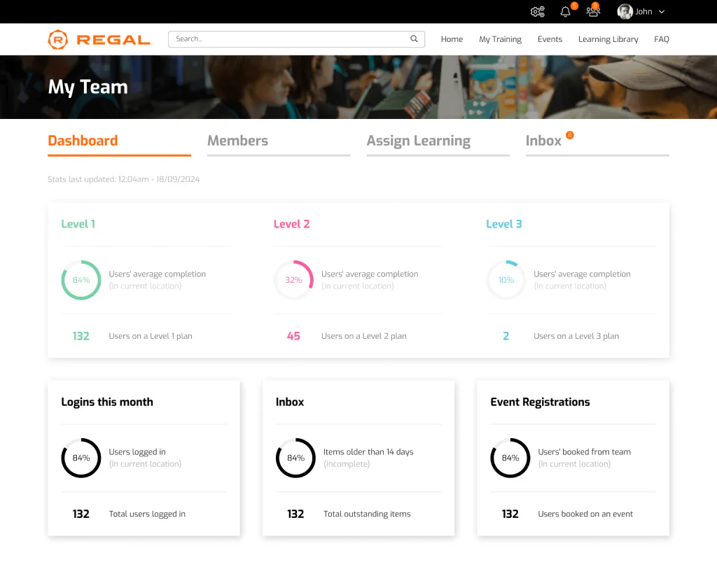717x588 pixels.
Task: Open the notifications bell icon
Action: (565, 12)
